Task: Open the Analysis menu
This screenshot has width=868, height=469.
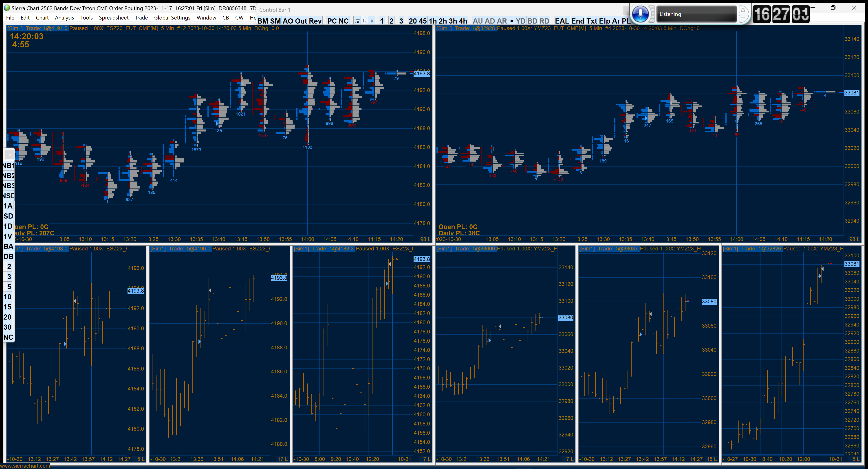Action: [64, 18]
